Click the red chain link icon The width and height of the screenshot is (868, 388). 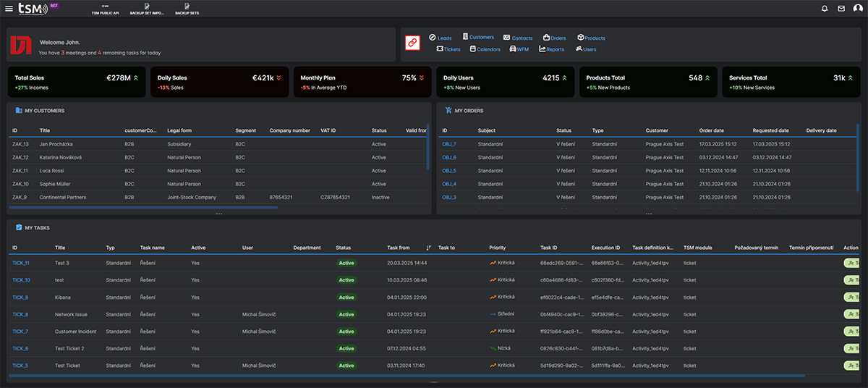tap(412, 43)
